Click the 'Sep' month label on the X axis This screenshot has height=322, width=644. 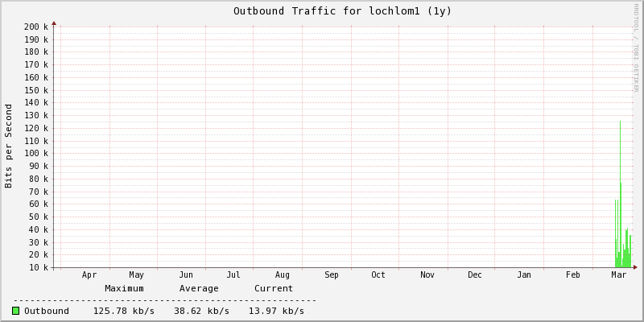click(x=332, y=275)
